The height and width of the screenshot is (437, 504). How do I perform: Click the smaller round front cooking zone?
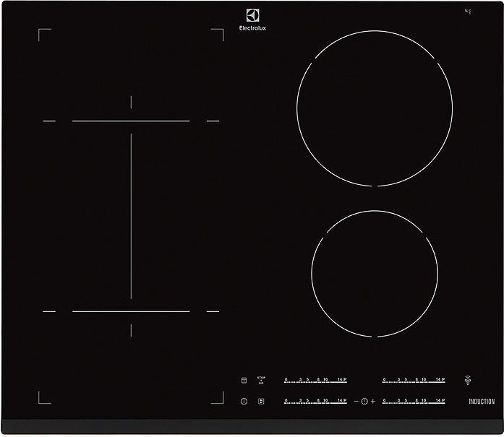[x=375, y=274]
